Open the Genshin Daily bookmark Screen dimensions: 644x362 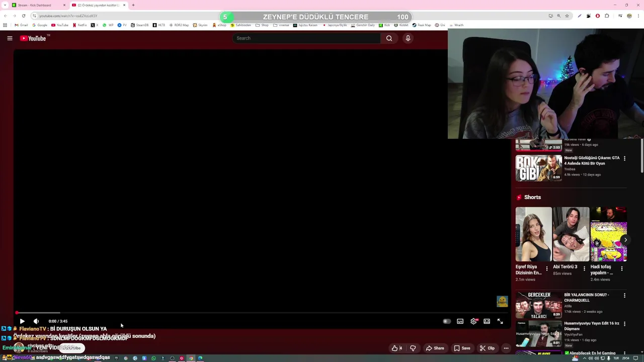(363, 25)
